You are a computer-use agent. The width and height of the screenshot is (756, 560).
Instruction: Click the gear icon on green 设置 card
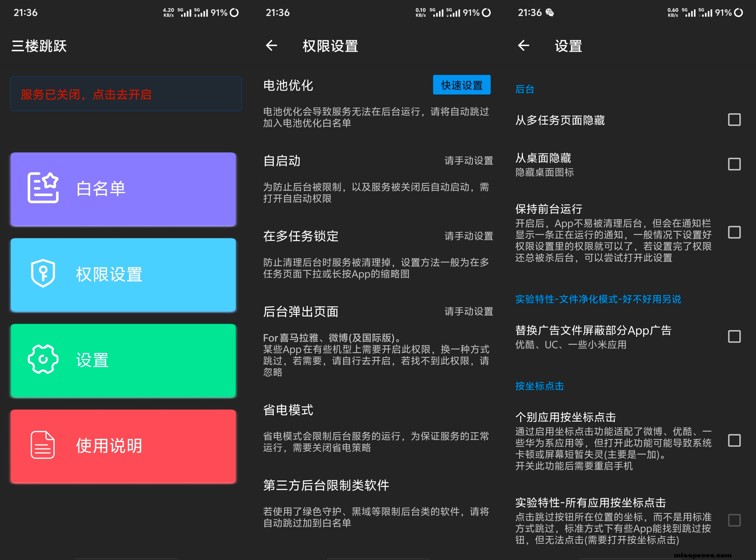pos(43,359)
